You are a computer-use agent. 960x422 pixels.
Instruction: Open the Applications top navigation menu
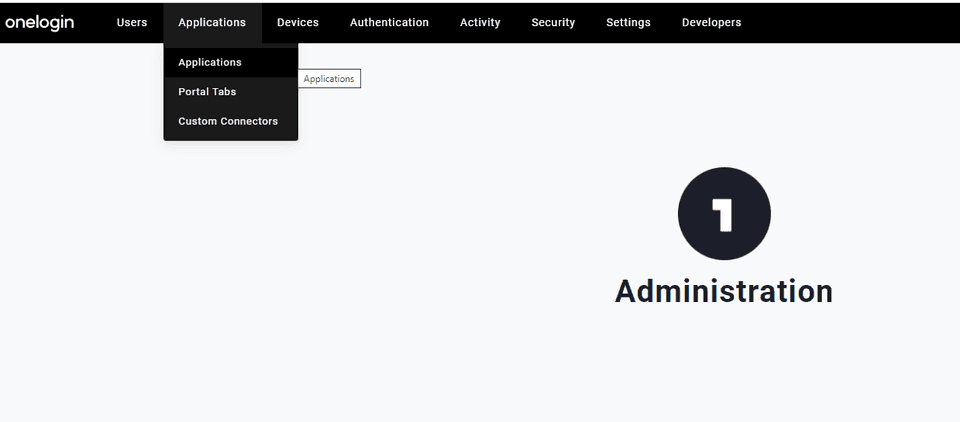[212, 23]
